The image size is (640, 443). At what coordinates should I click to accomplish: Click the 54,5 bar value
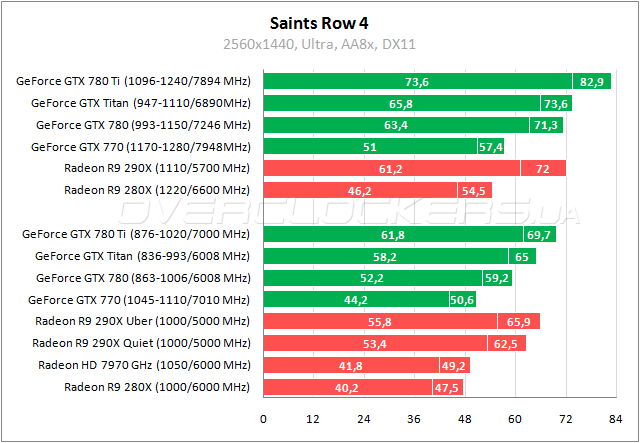pos(474,191)
